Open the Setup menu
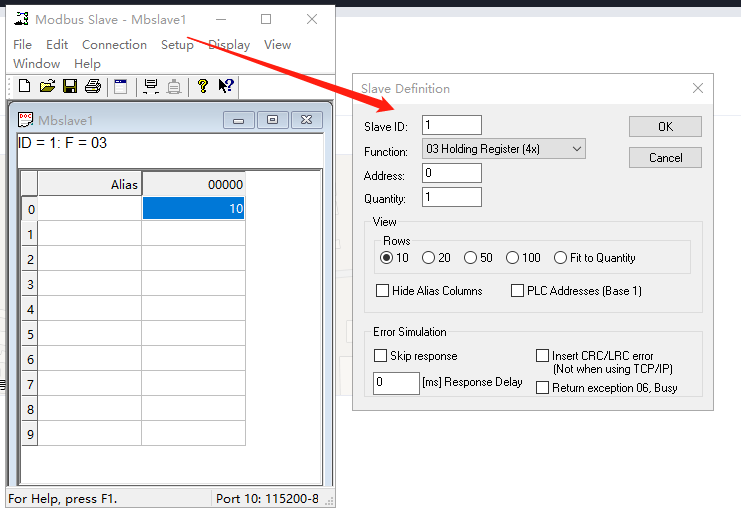The height and width of the screenshot is (525, 741). (x=177, y=45)
